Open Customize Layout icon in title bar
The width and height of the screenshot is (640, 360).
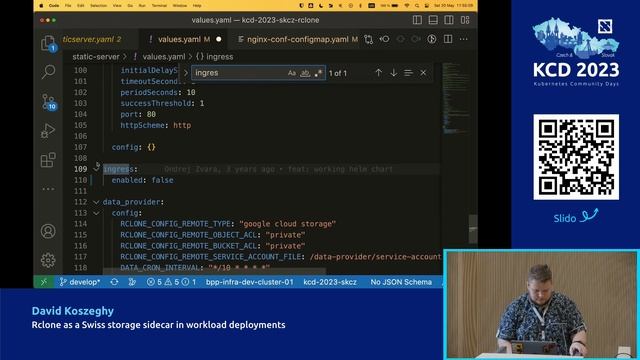click(x=465, y=20)
